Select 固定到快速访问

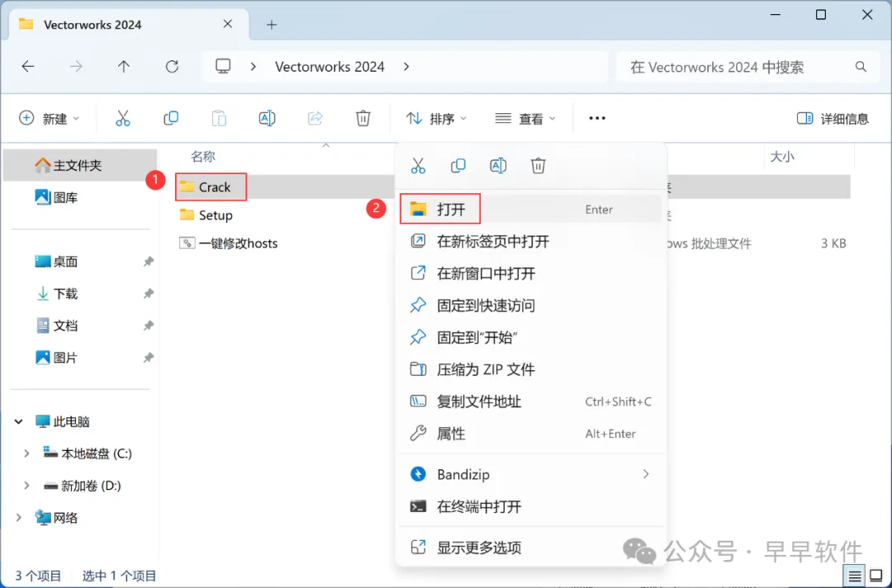(x=530, y=306)
